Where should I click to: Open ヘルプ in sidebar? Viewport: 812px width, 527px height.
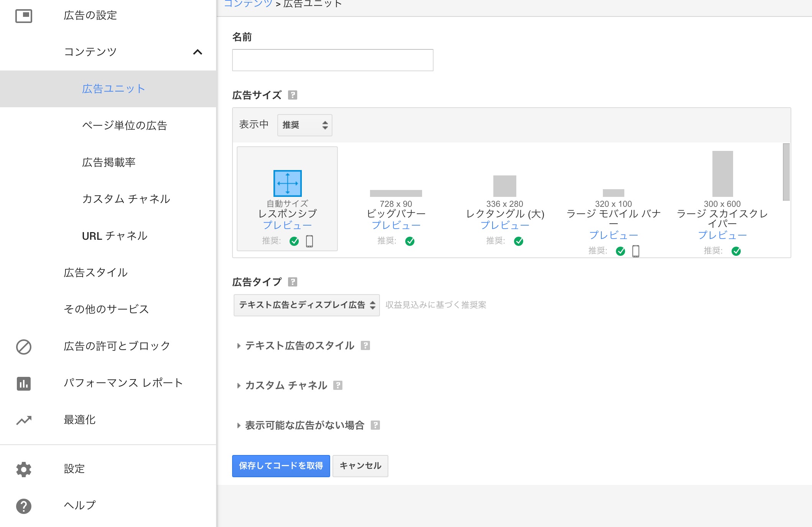tap(79, 505)
